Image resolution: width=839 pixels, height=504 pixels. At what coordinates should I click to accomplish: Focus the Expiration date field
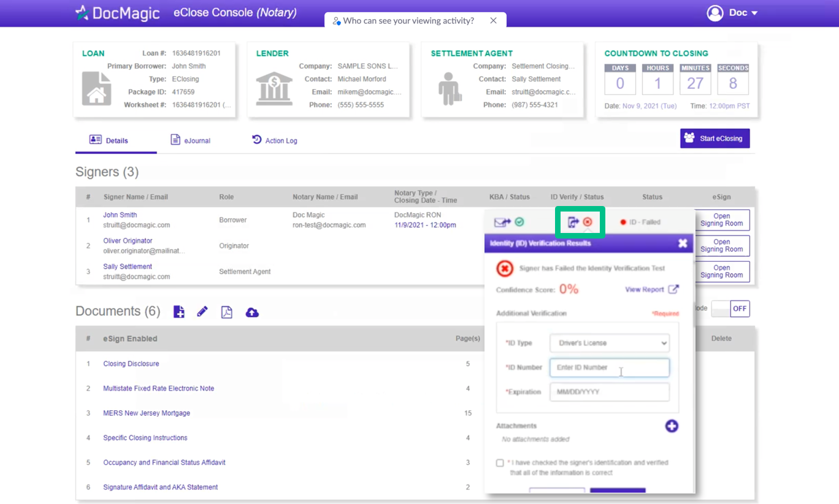610,392
